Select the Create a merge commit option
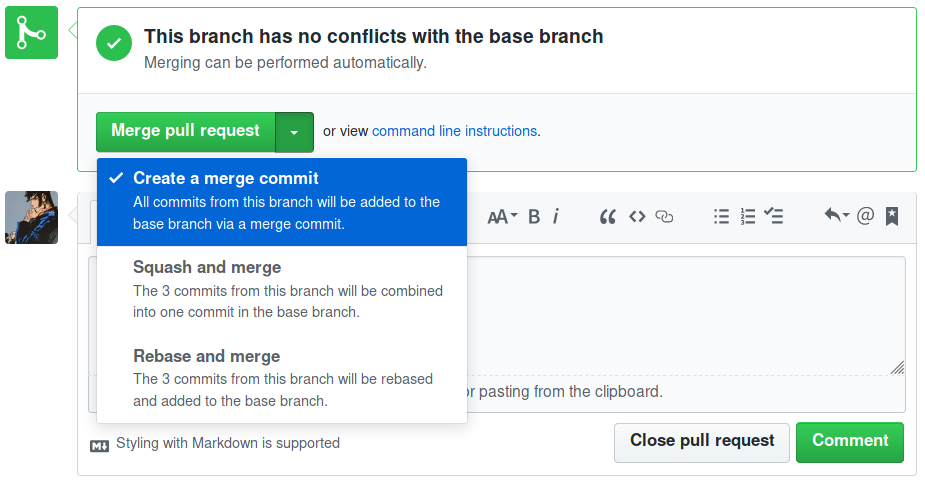Image resolution: width=925 pixels, height=485 pixels. 282,201
